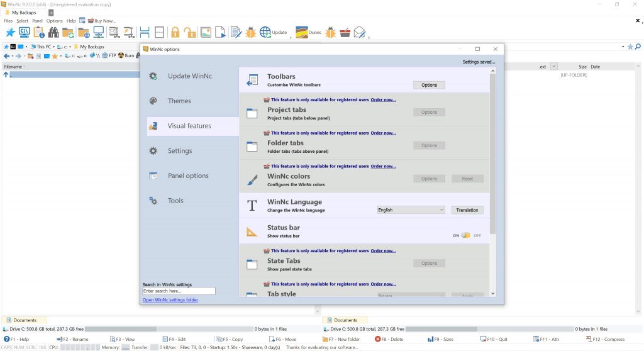Click the bug icon next to Update
644x351 pixels.
250,32
